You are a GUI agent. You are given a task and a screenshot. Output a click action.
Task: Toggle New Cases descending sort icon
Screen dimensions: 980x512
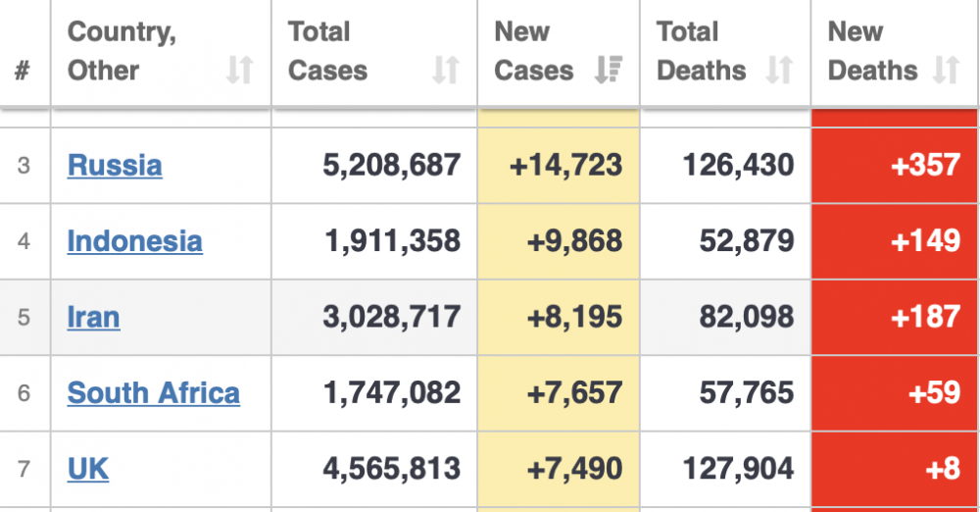[609, 70]
